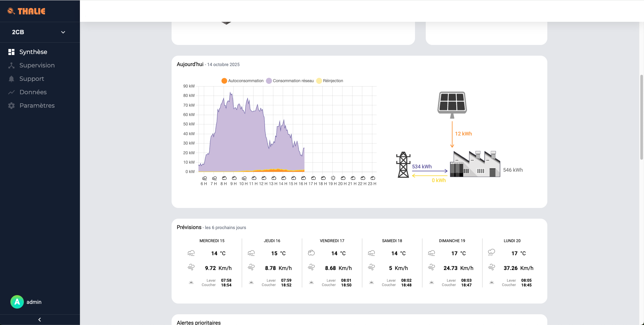Click the 14 H mark on the consumption chart
Viewport: 644px width, 325px height.
click(x=284, y=183)
